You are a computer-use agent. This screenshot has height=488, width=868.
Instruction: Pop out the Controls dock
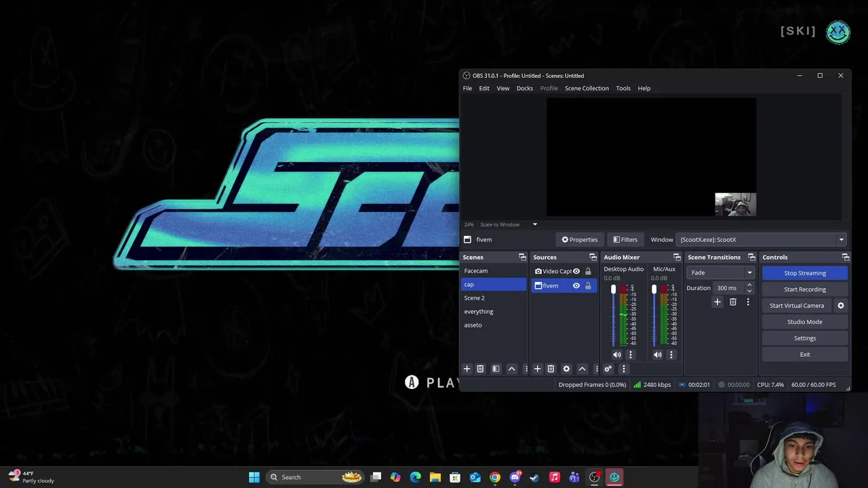[x=846, y=257]
